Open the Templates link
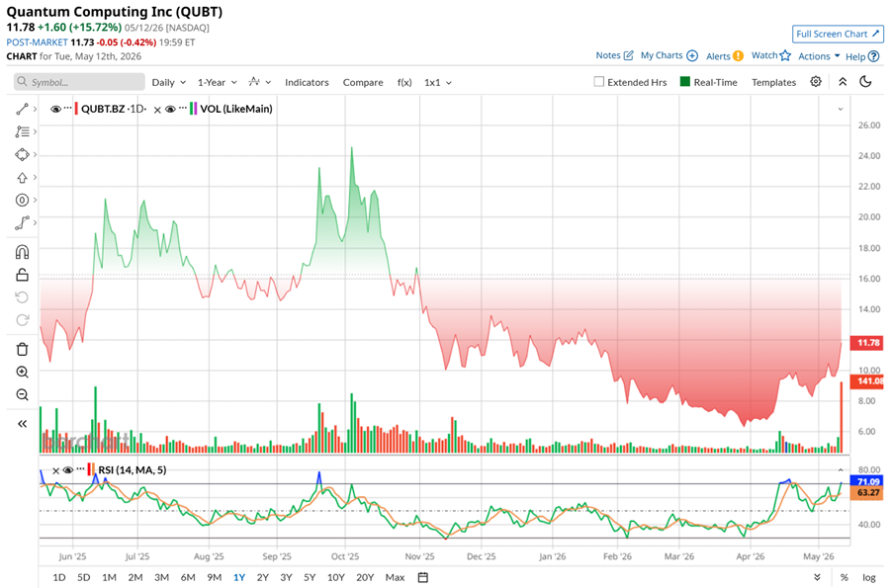 [773, 82]
